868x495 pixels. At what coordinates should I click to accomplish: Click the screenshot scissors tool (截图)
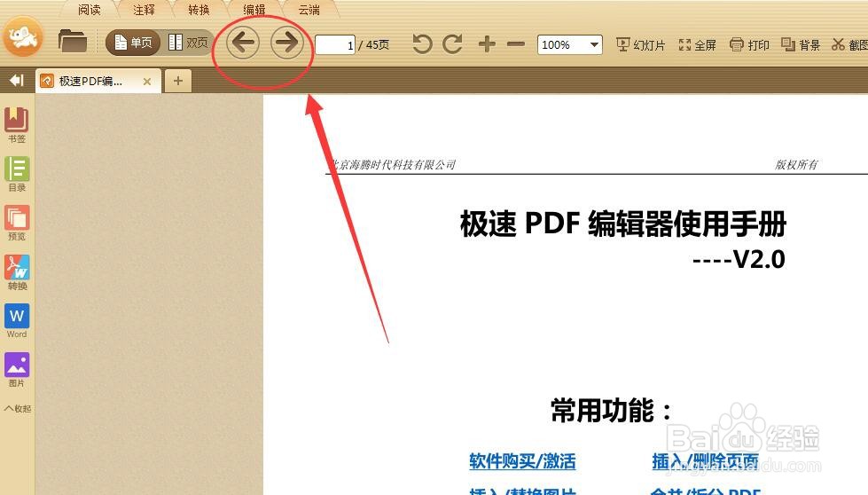pyautogui.click(x=849, y=45)
